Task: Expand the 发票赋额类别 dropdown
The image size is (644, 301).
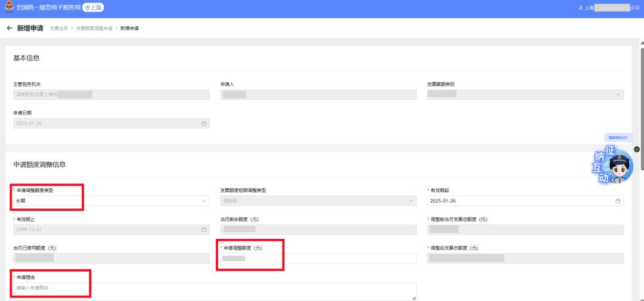Action: (525, 94)
